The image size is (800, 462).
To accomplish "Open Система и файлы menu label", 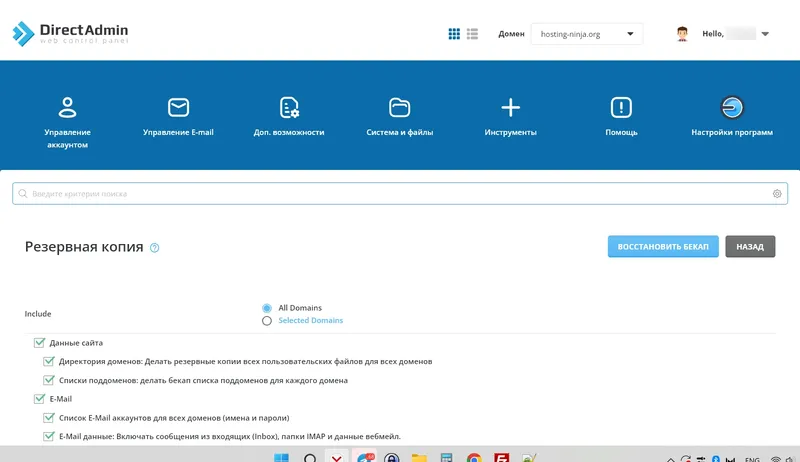I will pyautogui.click(x=399, y=132).
